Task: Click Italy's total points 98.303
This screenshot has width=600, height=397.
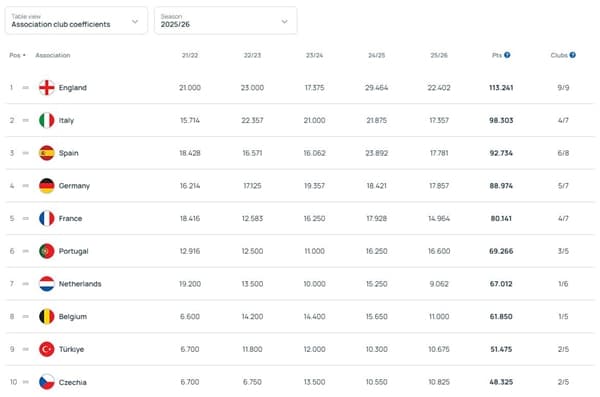Action: [x=501, y=120]
